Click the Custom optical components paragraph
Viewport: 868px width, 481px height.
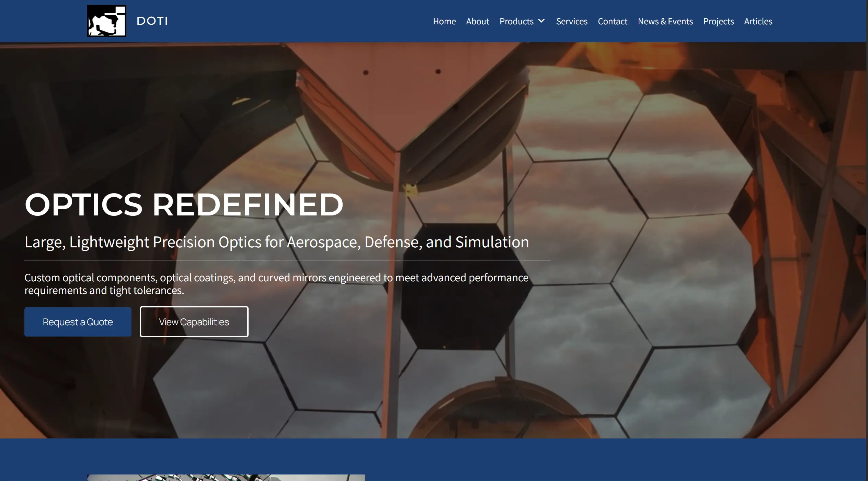pos(276,284)
